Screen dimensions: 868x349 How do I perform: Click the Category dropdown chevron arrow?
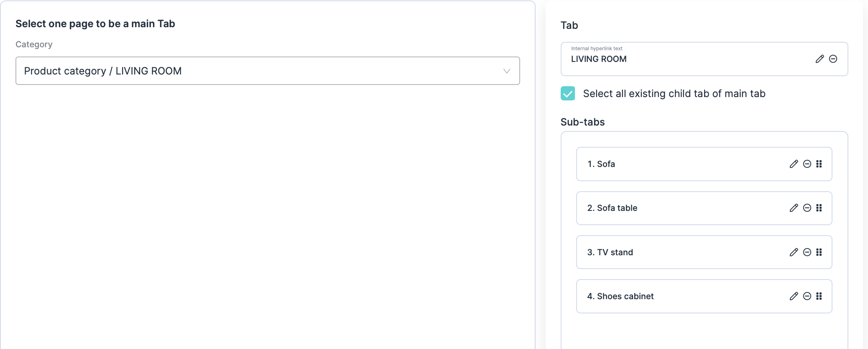pyautogui.click(x=507, y=71)
